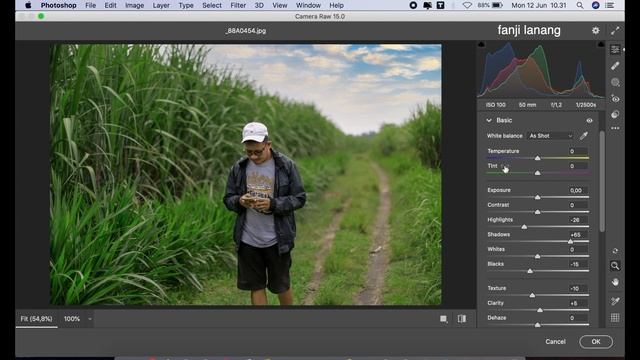Click the Tint slider handle
Image resolution: width=640 pixels, height=360 pixels.
(x=538, y=173)
